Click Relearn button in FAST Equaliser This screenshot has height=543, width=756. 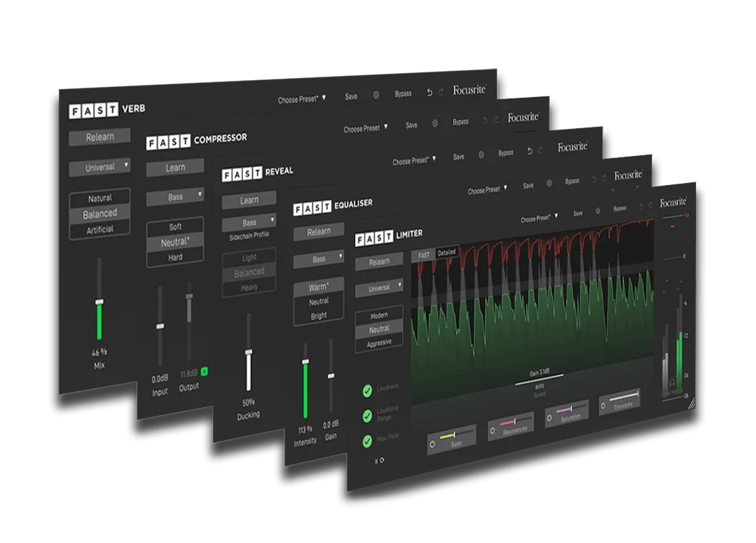click(x=319, y=232)
